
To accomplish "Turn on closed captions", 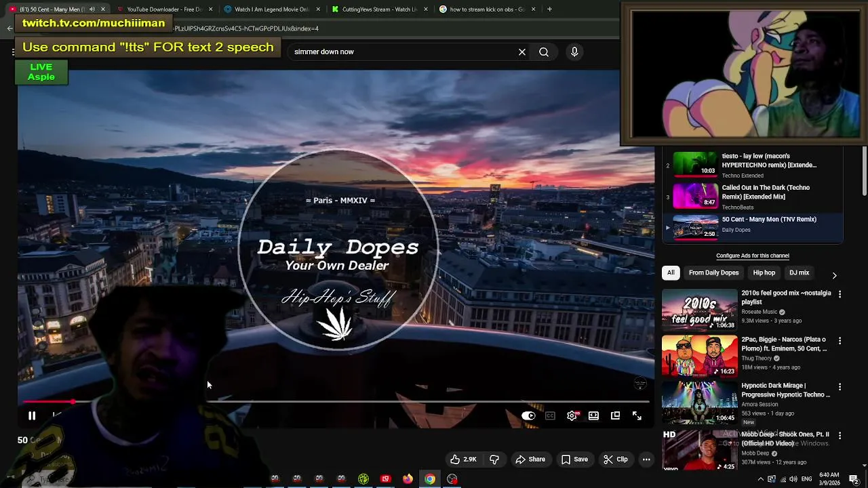I will [550, 415].
